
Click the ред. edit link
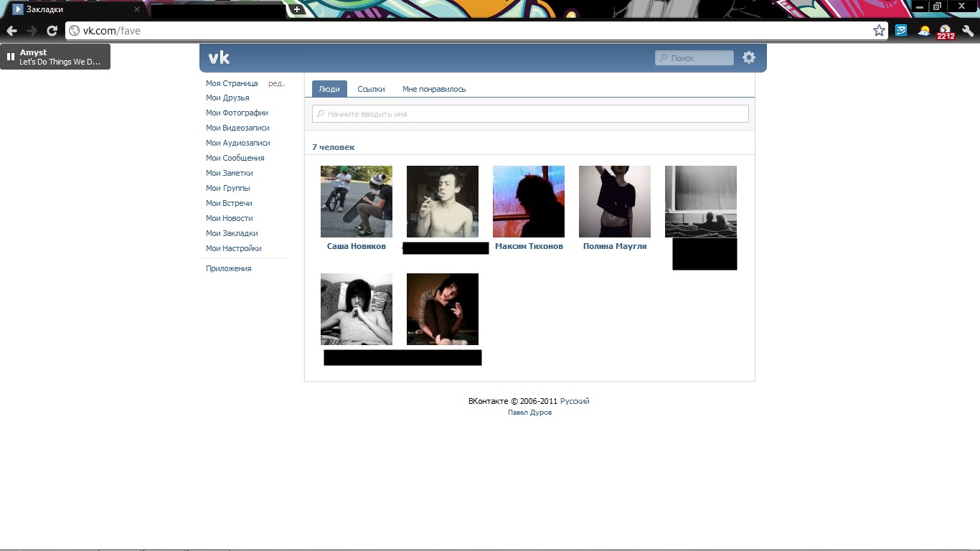tap(276, 83)
